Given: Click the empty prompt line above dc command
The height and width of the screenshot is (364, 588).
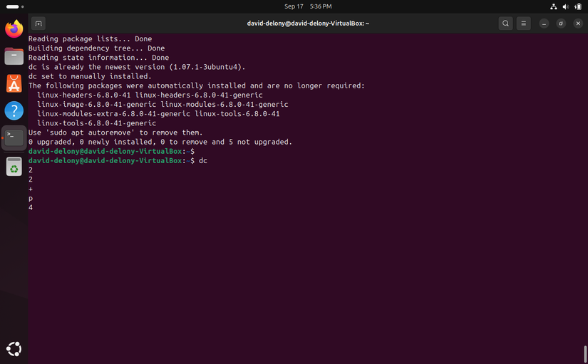Looking at the screenshot, I should point(111,151).
